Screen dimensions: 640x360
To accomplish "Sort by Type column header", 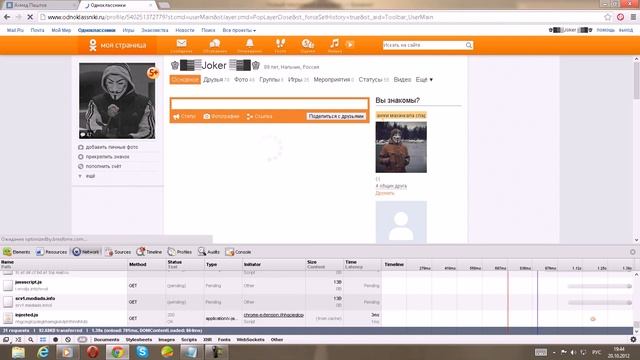I will pos(223,264).
